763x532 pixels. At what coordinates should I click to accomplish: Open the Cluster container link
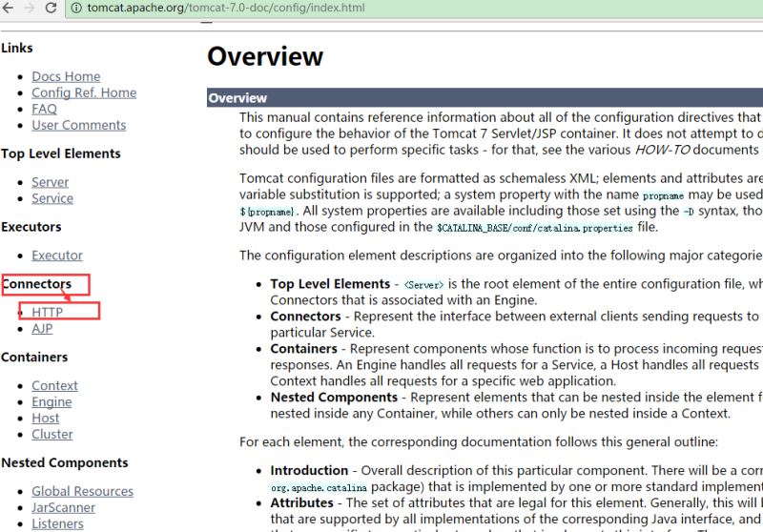tap(52, 434)
